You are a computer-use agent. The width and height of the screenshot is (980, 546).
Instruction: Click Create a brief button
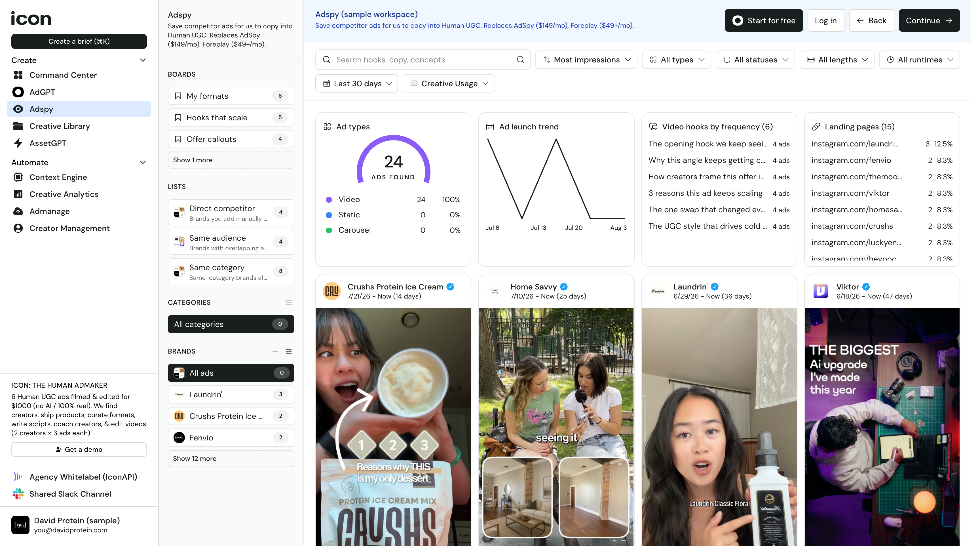coord(79,41)
